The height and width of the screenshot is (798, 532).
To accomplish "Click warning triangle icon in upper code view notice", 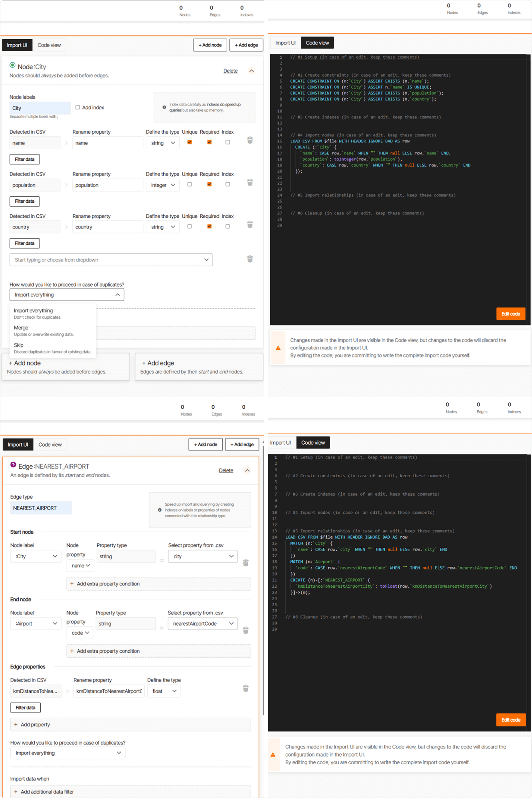I will coord(278,348).
